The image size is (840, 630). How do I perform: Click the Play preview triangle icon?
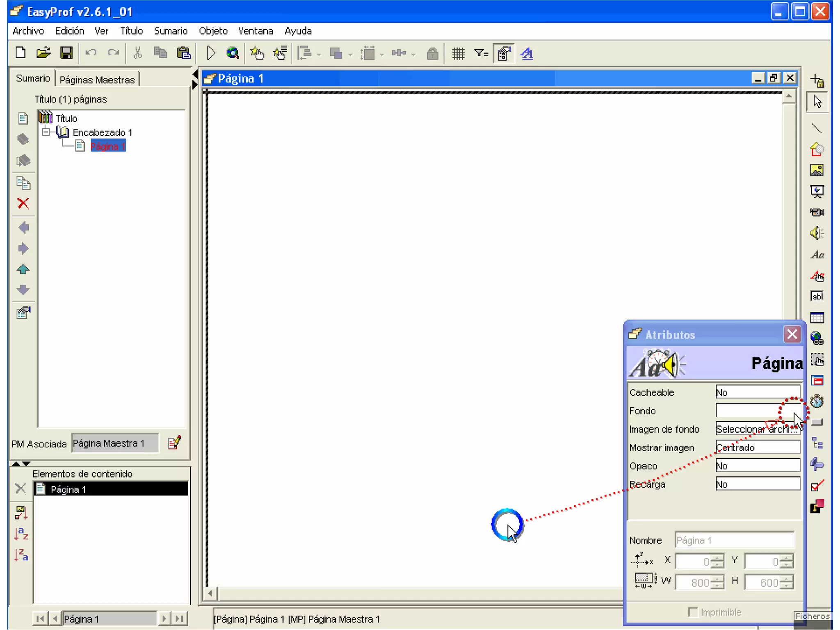(x=211, y=53)
